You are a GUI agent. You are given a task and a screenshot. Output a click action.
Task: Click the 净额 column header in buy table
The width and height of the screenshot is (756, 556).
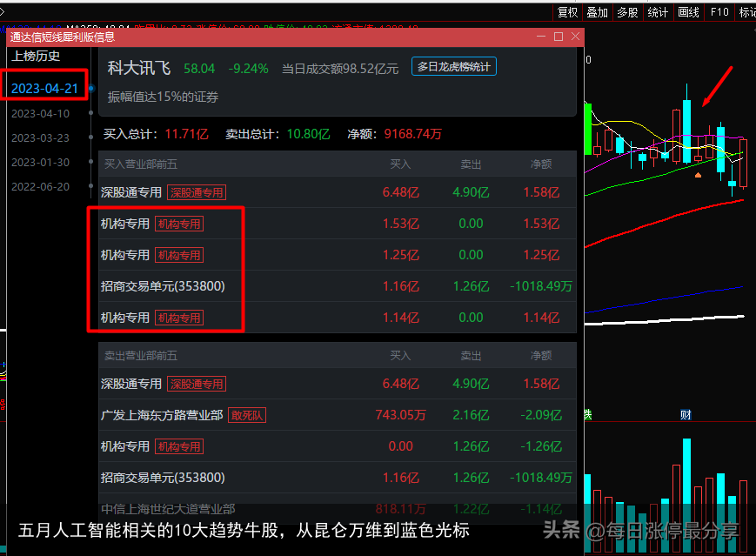541,164
